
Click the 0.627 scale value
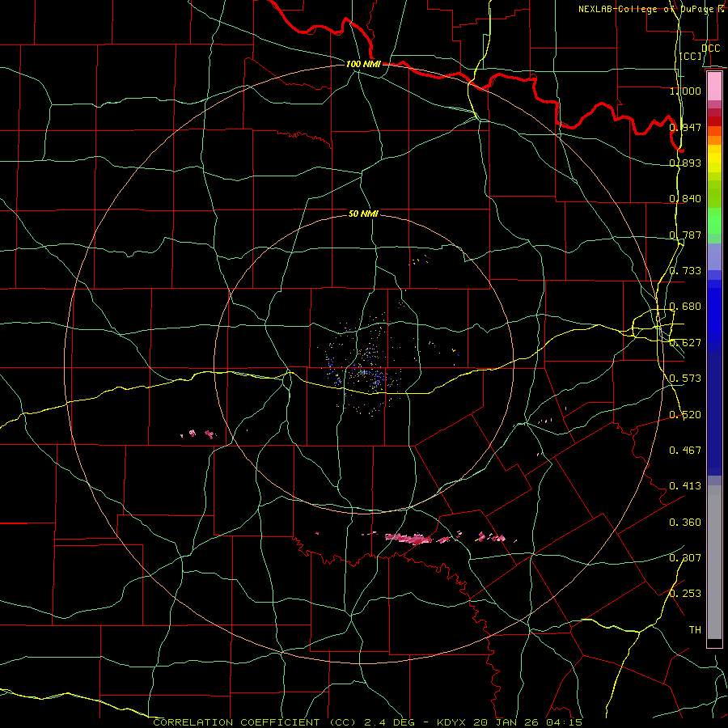pos(685,343)
